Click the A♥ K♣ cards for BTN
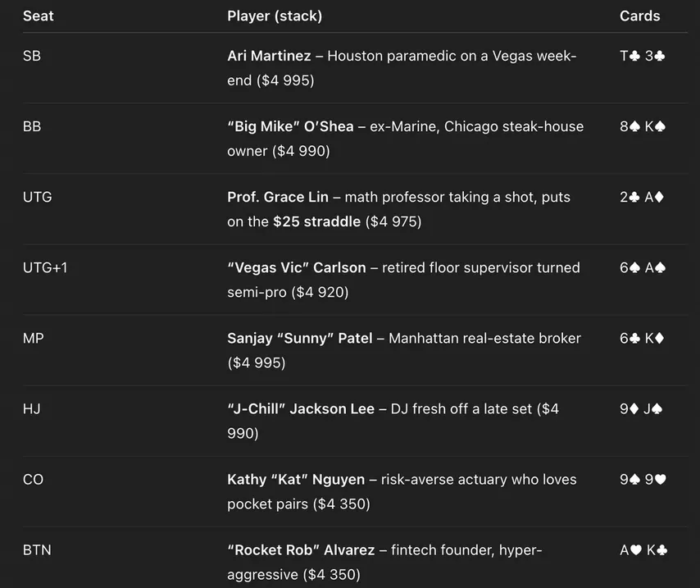 coord(643,550)
